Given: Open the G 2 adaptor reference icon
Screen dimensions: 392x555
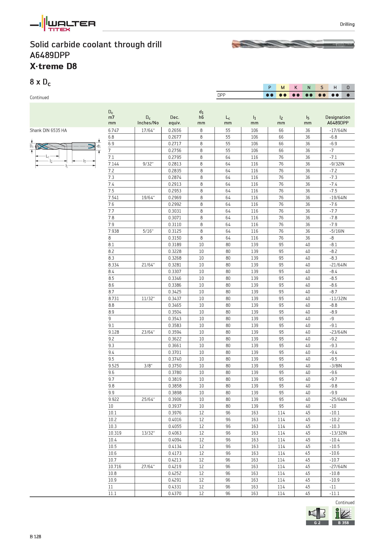Looking at the screenshot, I should coord(317,516).
